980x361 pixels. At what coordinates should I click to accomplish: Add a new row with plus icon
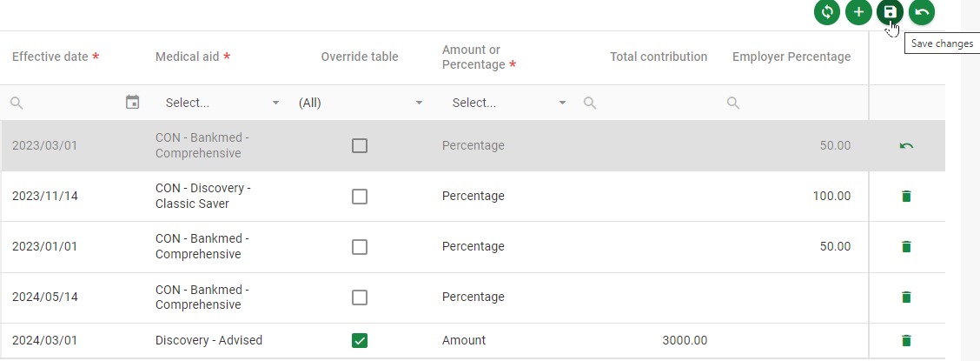[x=858, y=12]
